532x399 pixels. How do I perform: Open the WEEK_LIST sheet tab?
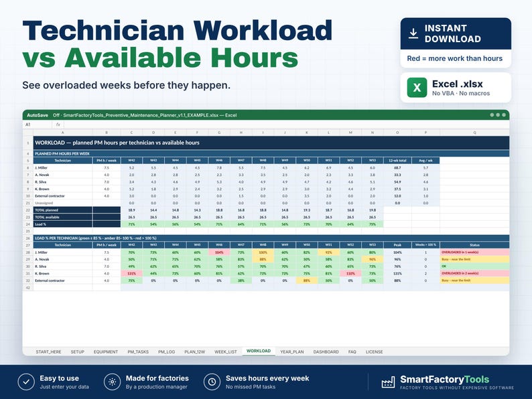pos(226,352)
